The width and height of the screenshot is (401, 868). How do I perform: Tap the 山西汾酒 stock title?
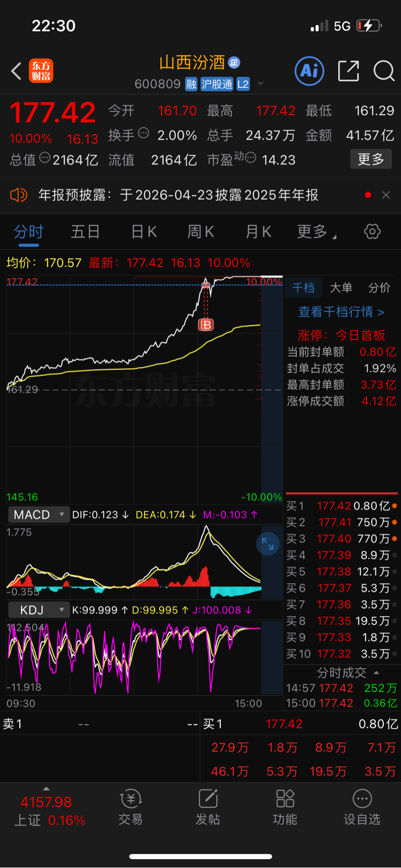point(192,63)
